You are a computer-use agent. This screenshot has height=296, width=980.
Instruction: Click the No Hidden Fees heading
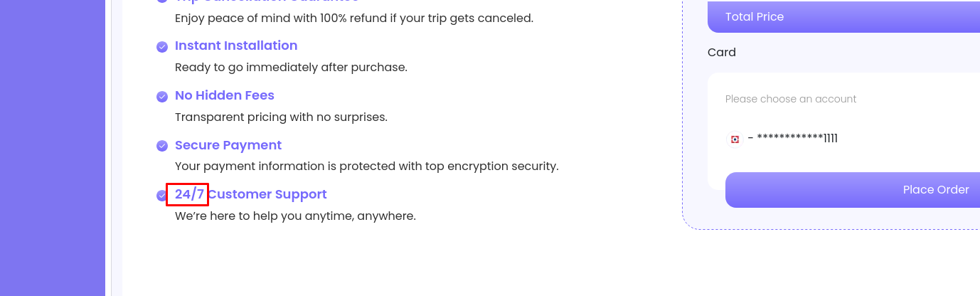pos(225,95)
